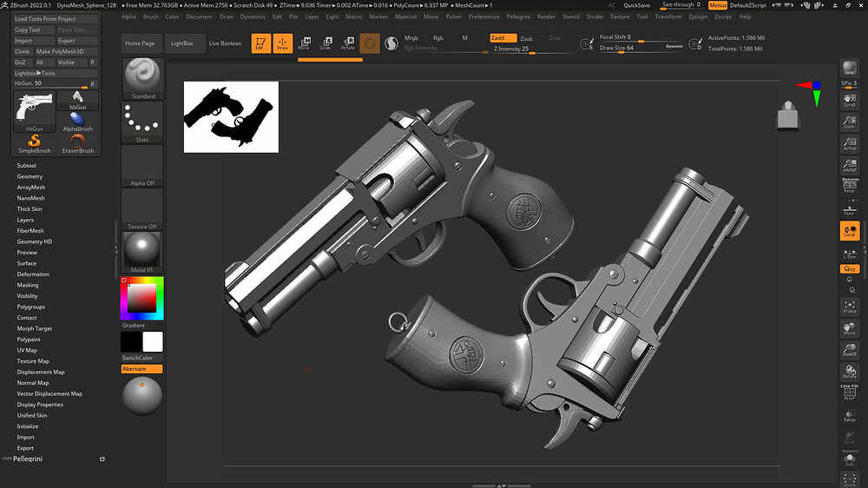This screenshot has width=868, height=488.
Task: Turn on Zsub sculpt mode
Action: (x=527, y=38)
